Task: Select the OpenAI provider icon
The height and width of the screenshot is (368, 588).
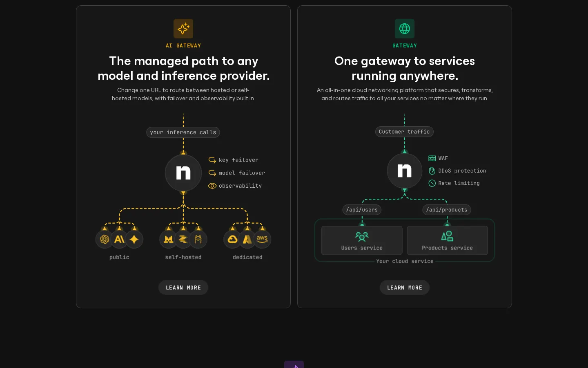Action: [105, 239]
